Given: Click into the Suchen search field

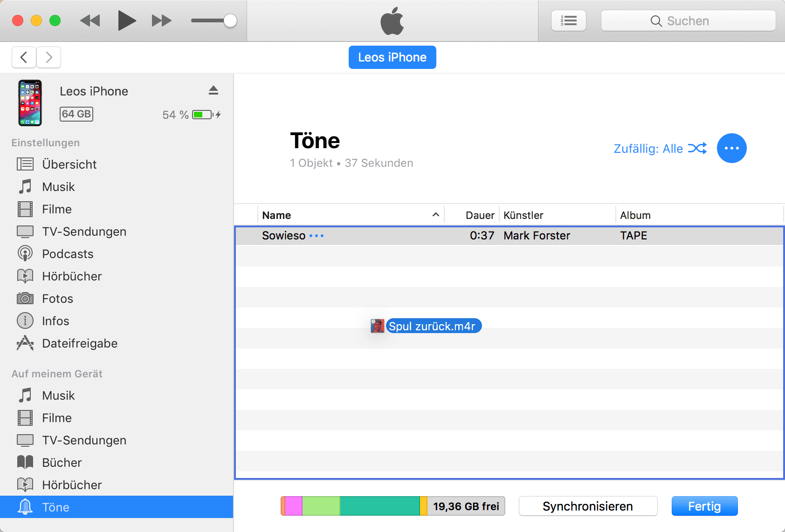Looking at the screenshot, I should (688, 20).
